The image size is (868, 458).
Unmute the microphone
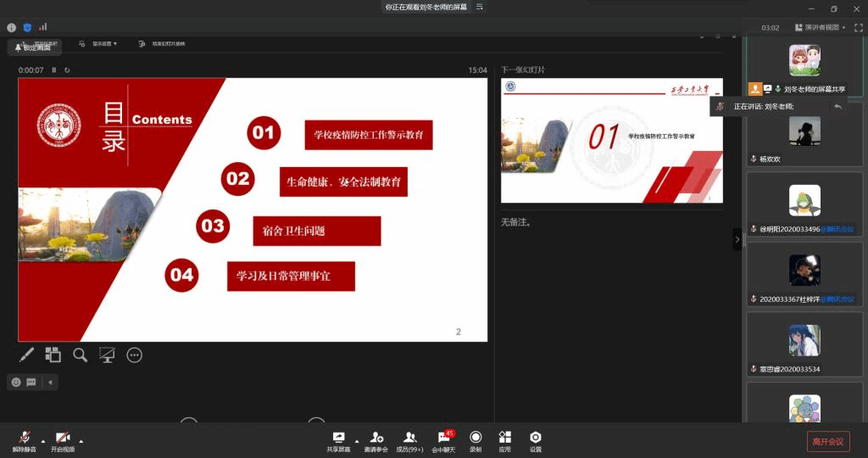pos(25,440)
